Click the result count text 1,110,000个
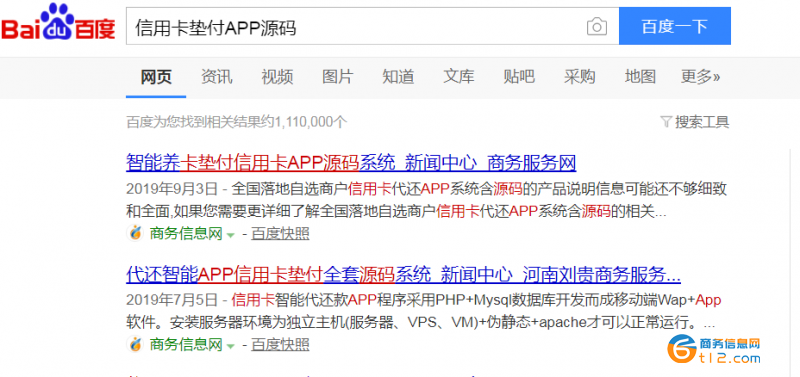Image resolution: width=800 pixels, height=377 pixels. [311, 122]
